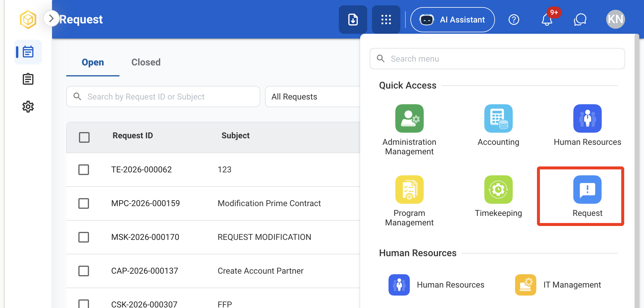Focus the Search menu field
The width and height of the screenshot is (644, 308).
tap(497, 59)
